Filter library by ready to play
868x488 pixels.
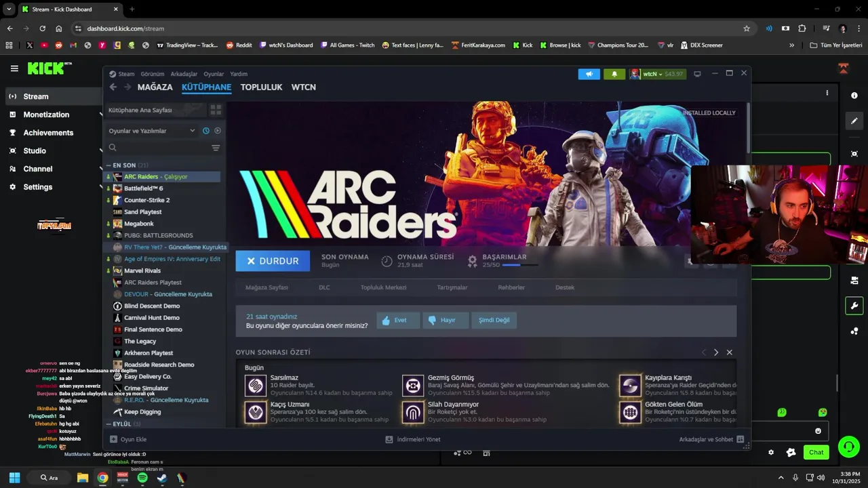click(218, 131)
